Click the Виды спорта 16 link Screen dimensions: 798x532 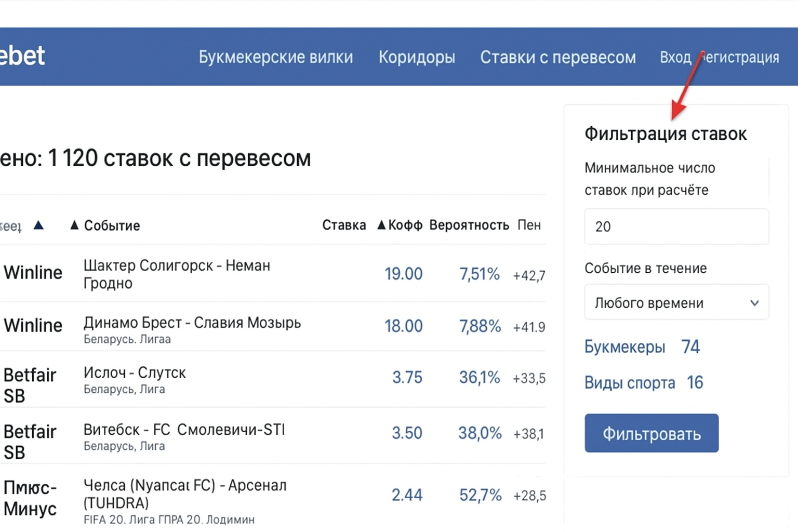643,383
